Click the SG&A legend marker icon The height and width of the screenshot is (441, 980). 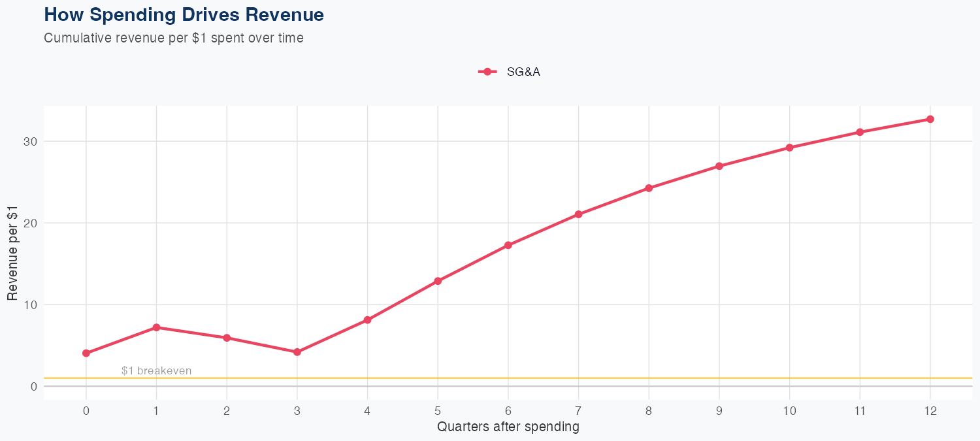click(x=487, y=72)
